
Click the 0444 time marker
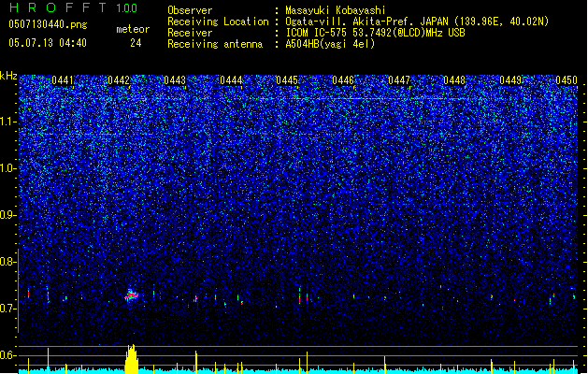coord(231,80)
